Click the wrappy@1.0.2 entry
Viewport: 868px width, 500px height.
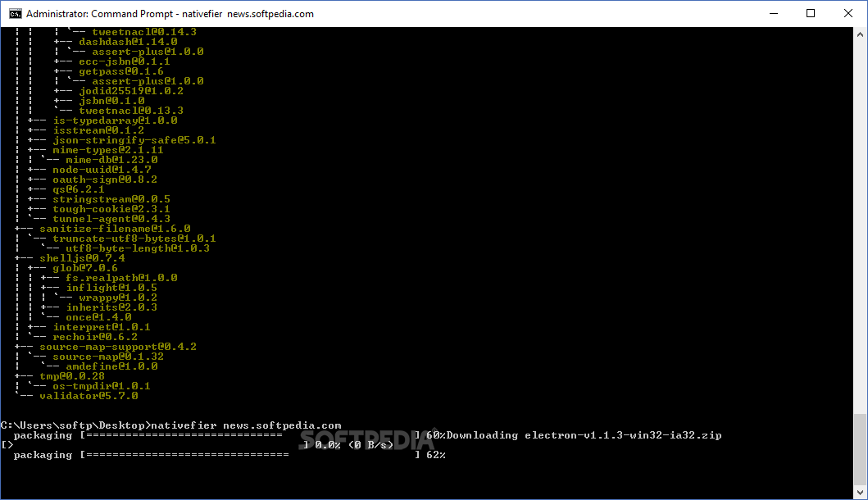118,298
